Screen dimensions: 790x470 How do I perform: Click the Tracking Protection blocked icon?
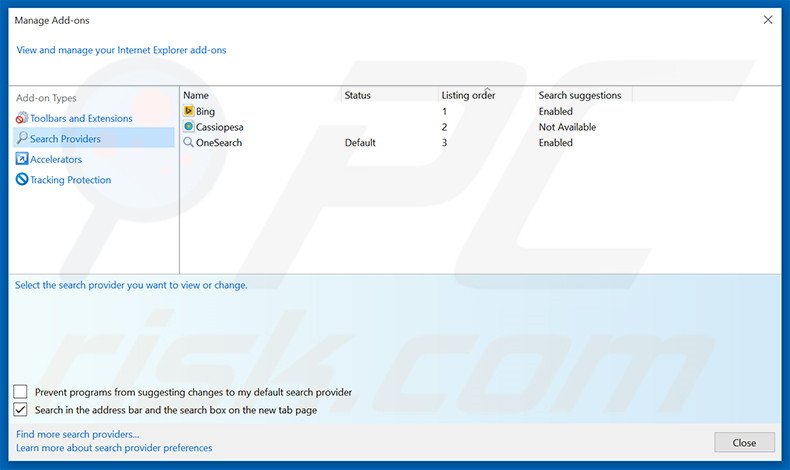[22, 179]
